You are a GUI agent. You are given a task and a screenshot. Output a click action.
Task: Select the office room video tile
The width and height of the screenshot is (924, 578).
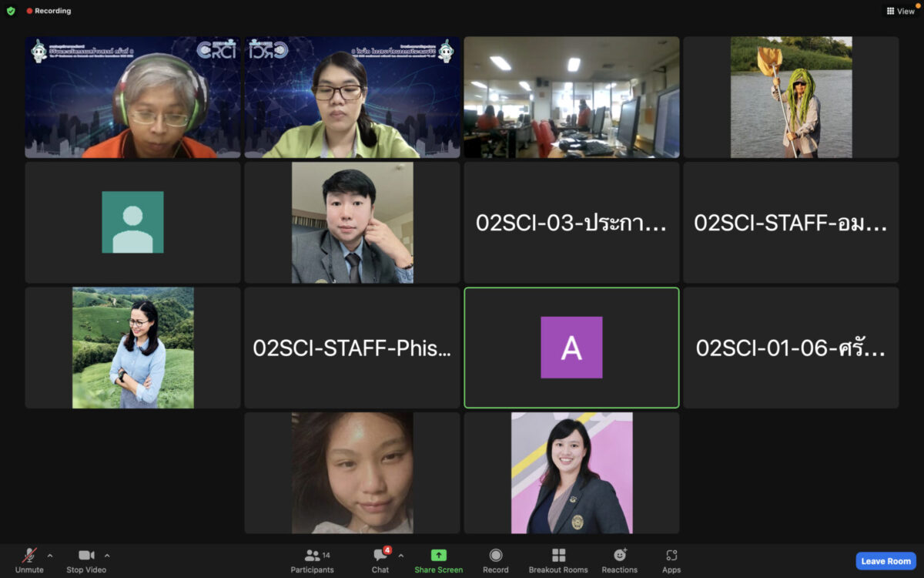pyautogui.click(x=571, y=97)
